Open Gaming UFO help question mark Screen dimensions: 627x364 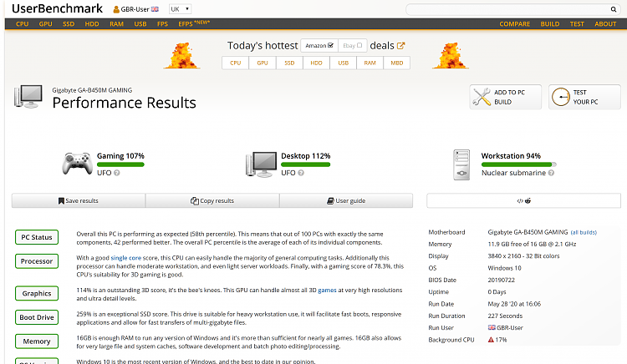point(117,173)
